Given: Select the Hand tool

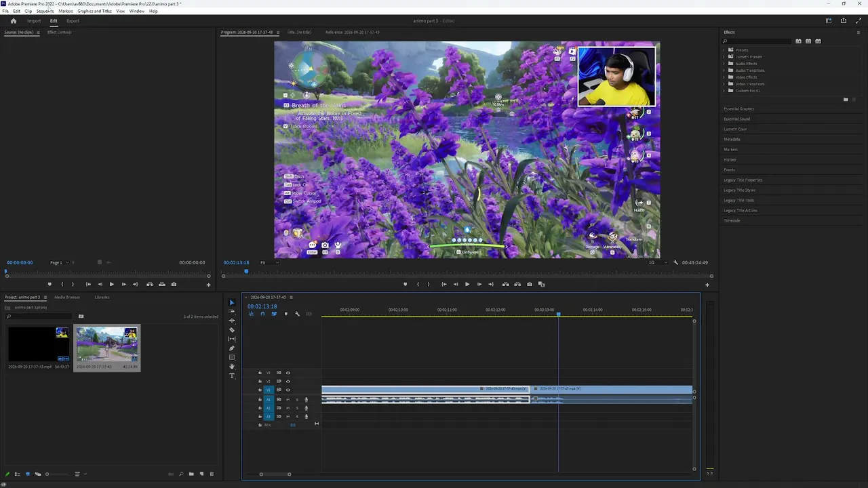Looking at the screenshot, I should tap(232, 367).
